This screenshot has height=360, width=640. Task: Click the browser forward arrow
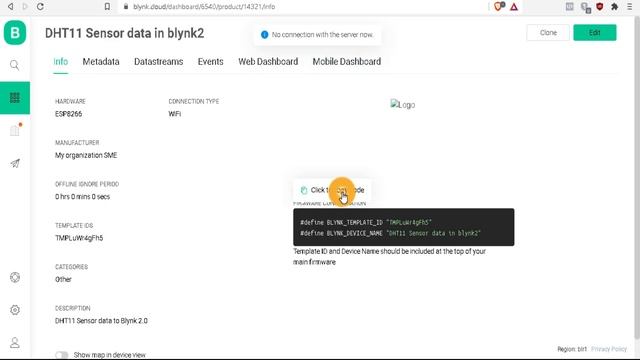pyautogui.click(x=25, y=7)
